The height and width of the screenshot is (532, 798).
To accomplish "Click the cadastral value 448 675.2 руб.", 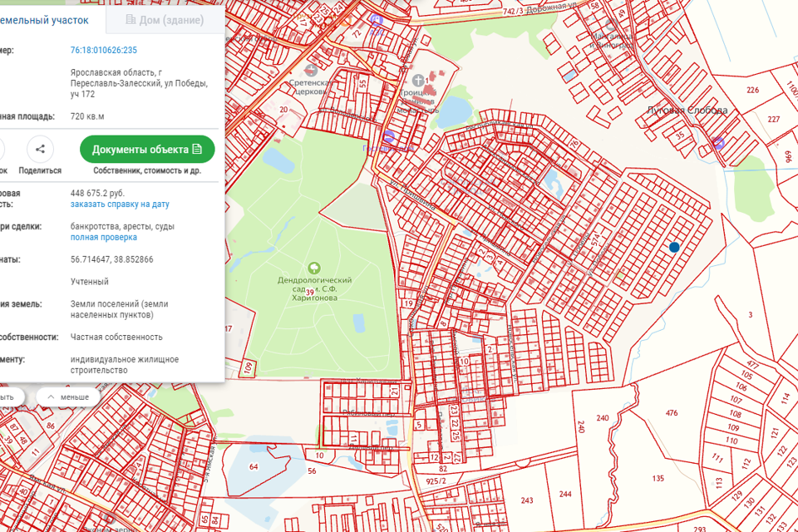I will (x=97, y=193).
